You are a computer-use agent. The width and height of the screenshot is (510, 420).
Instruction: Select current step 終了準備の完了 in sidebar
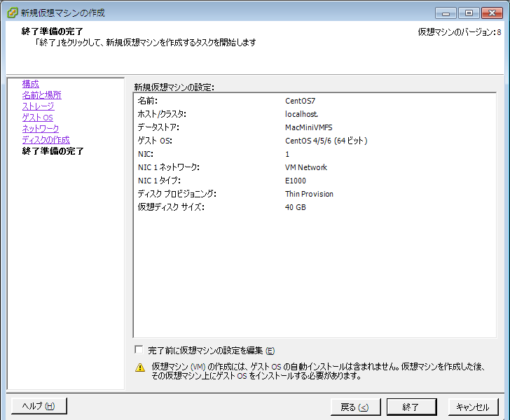coord(53,151)
